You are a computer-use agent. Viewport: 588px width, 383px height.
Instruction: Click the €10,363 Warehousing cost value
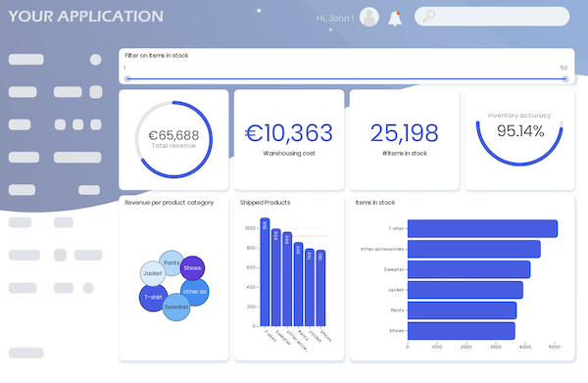tap(289, 133)
